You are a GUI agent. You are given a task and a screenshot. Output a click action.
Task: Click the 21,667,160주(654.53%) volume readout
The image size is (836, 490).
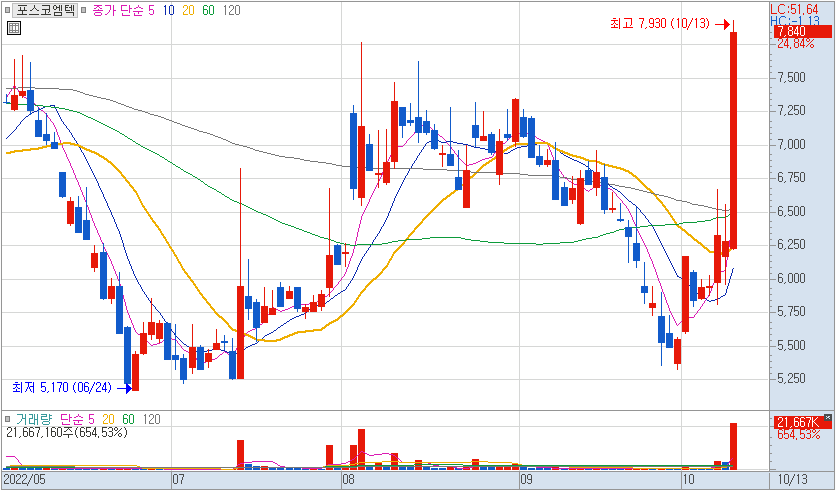[x=67, y=432]
